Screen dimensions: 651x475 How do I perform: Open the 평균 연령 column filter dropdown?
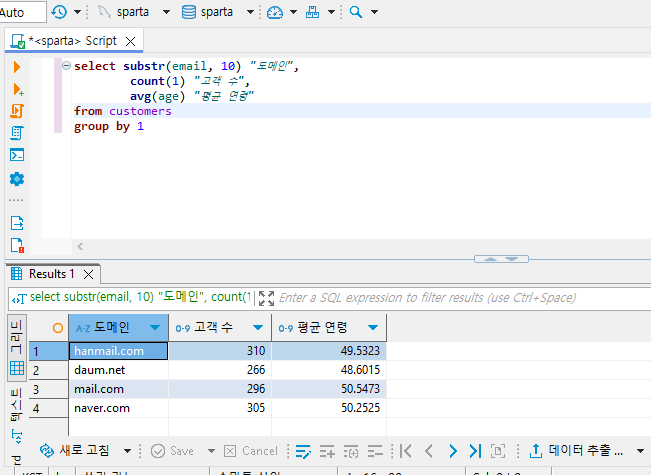[x=373, y=328]
